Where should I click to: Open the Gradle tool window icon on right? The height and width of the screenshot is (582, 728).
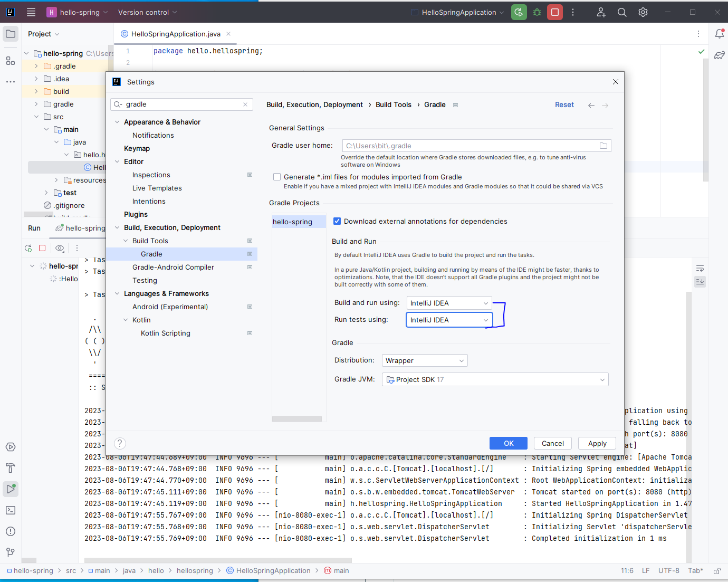719,55
